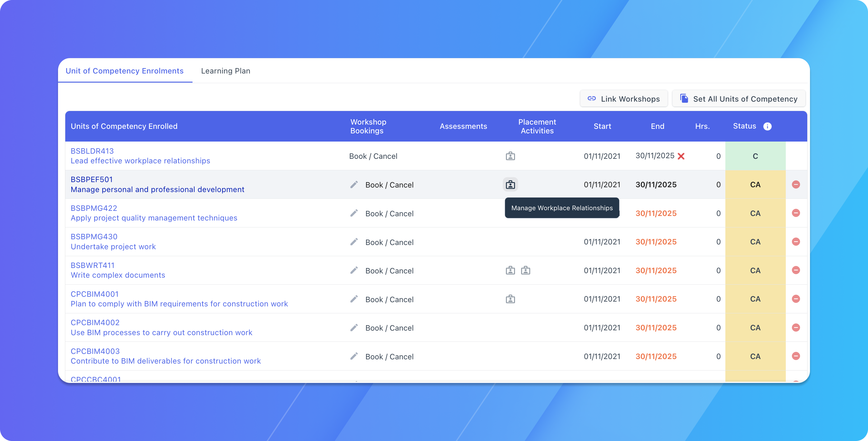Open the Unit of Competency Enrolments tab
Image resolution: width=868 pixels, height=441 pixels.
pos(125,71)
